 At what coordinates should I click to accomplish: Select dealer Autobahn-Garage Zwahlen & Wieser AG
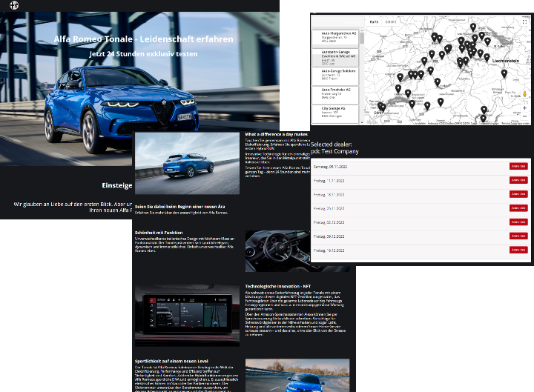335,58
